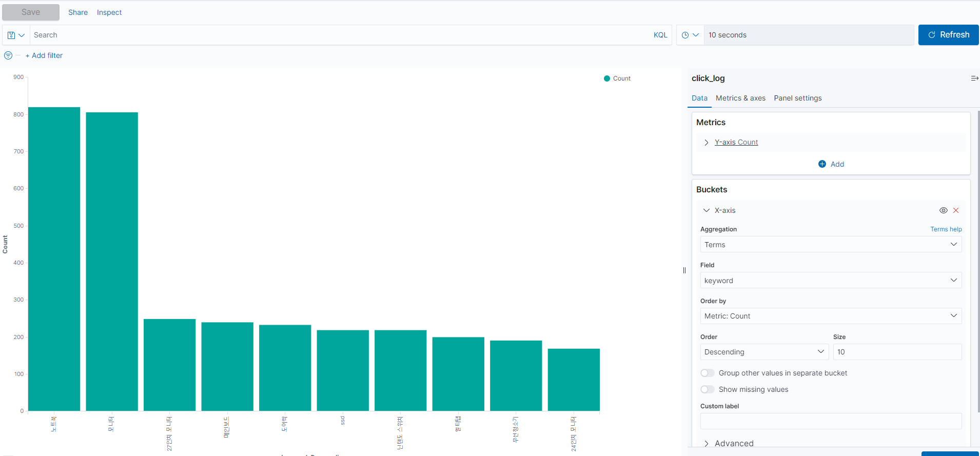This screenshot has height=456, width=980.
Task: Switch to the Metrics & axes tab
Action: point(740,98)
